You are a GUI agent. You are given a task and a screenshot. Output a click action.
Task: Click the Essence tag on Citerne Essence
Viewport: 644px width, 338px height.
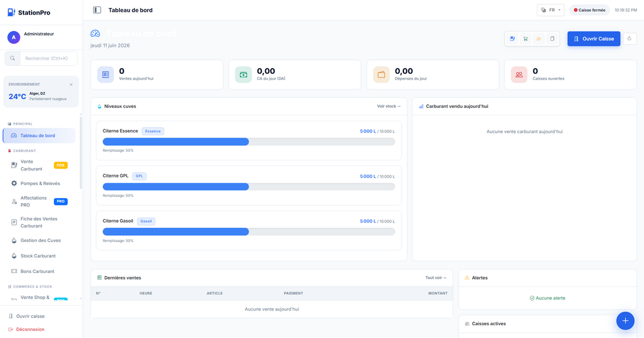pyautogui.click(x=153, y=131)
